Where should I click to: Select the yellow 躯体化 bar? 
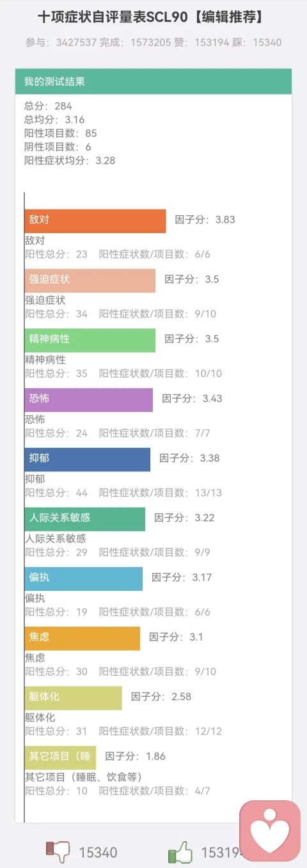pos(74,698)
